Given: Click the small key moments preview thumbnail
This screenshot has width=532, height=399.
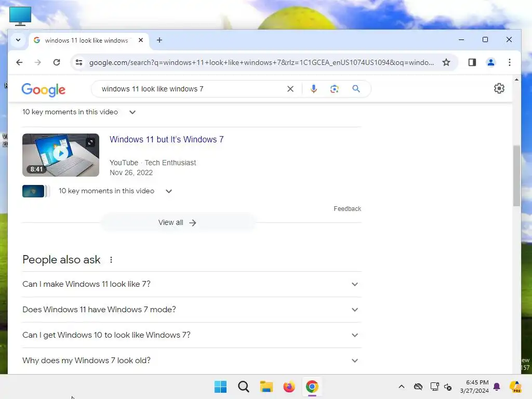Looking at the screenshot, I should pos(33,191).
